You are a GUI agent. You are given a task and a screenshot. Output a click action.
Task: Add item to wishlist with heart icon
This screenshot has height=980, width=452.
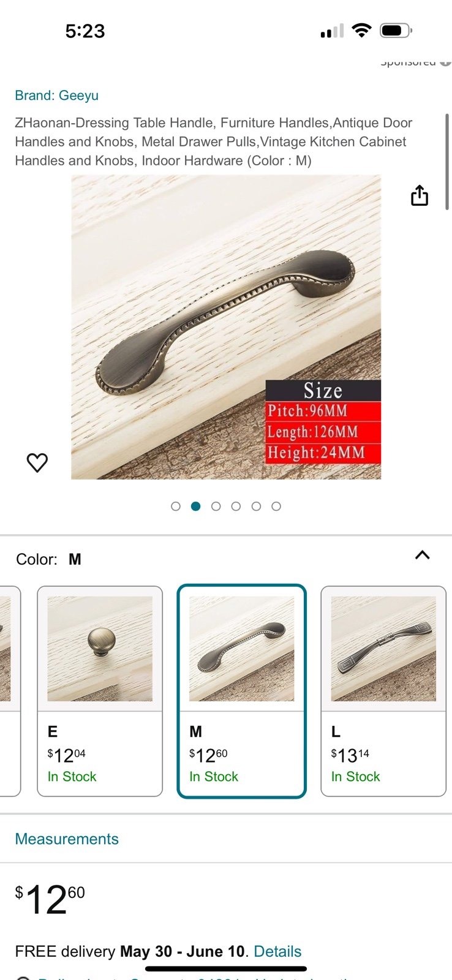click(x=37, y=462)
